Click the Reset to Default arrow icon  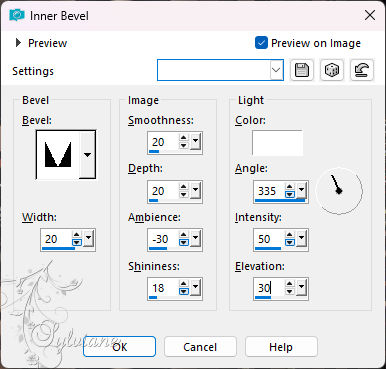[362, 70]
